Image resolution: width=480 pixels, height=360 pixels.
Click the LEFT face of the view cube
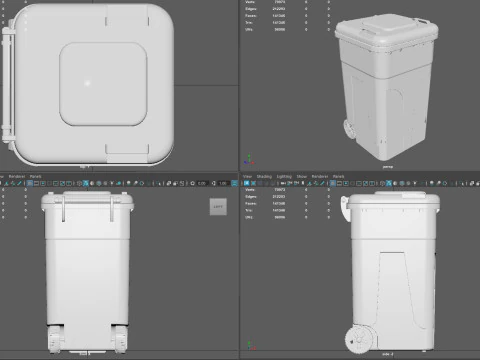[218, 207]
